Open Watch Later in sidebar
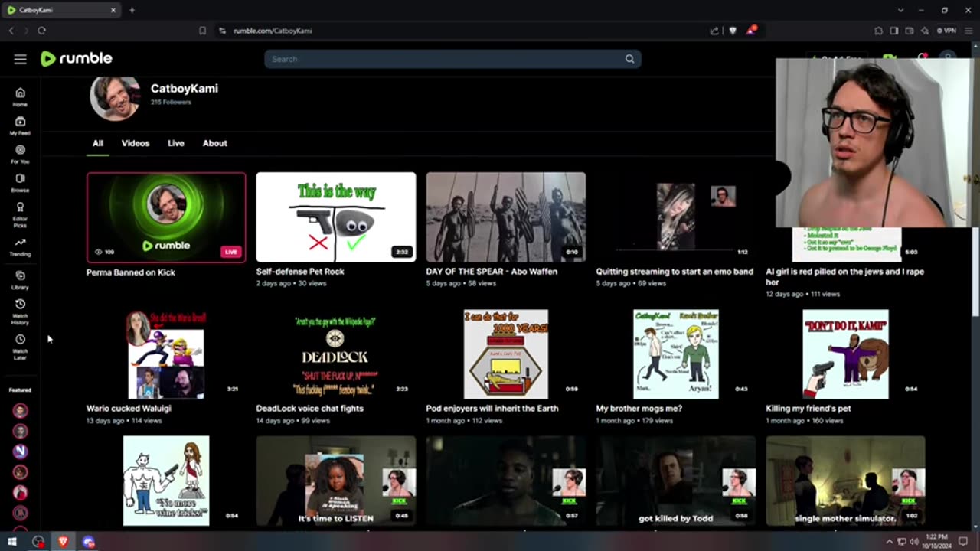Image resolution: width=980 pixels, height=551 pixels. [20, 347]
